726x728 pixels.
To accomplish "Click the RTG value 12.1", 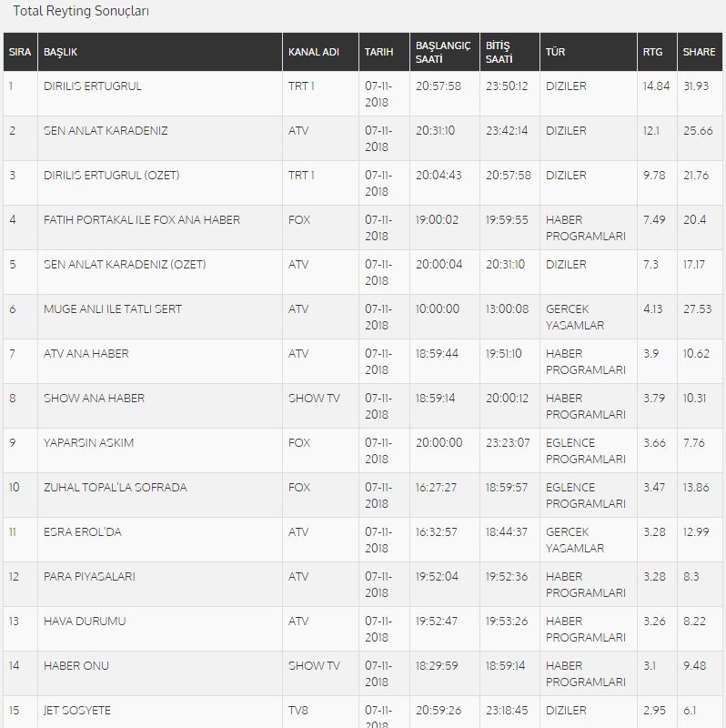I will pos(650,131).
